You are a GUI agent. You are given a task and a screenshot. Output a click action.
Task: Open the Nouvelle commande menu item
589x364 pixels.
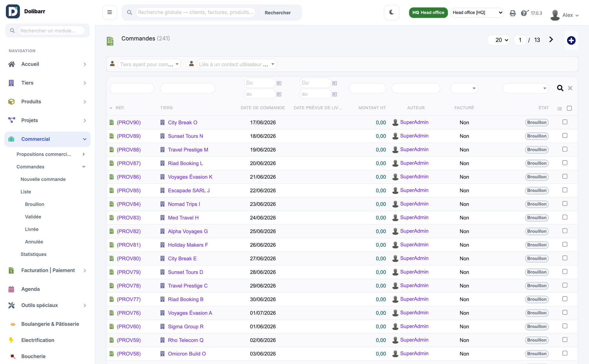[43, 179]
